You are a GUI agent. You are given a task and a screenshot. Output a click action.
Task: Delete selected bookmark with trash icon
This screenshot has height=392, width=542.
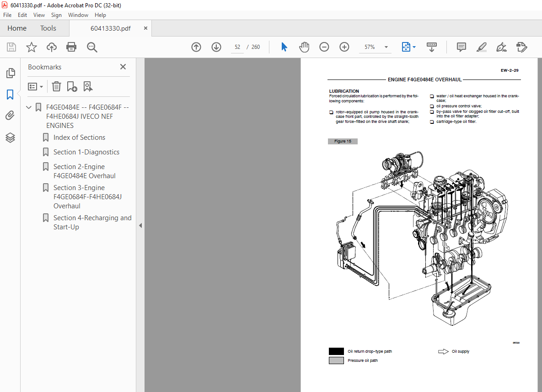(56, 86)
